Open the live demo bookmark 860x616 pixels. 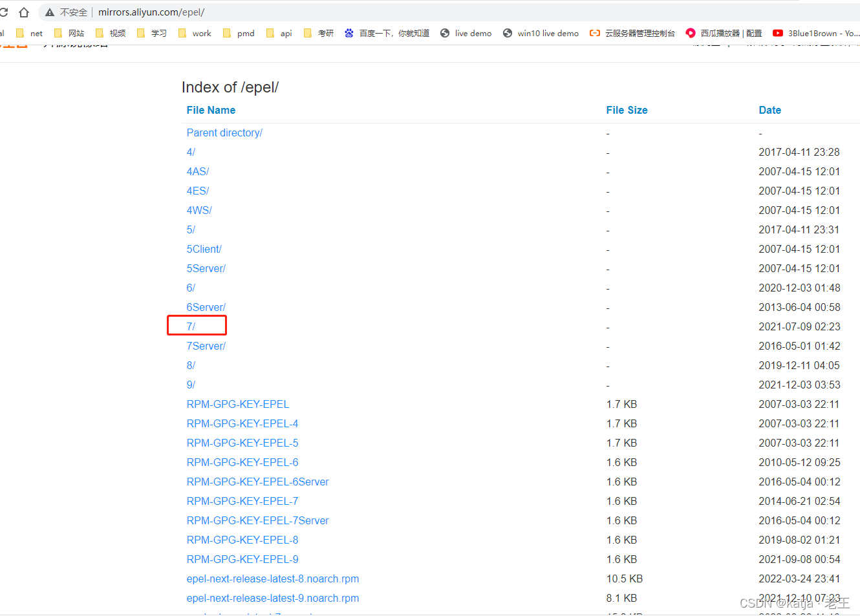point(466,33)
